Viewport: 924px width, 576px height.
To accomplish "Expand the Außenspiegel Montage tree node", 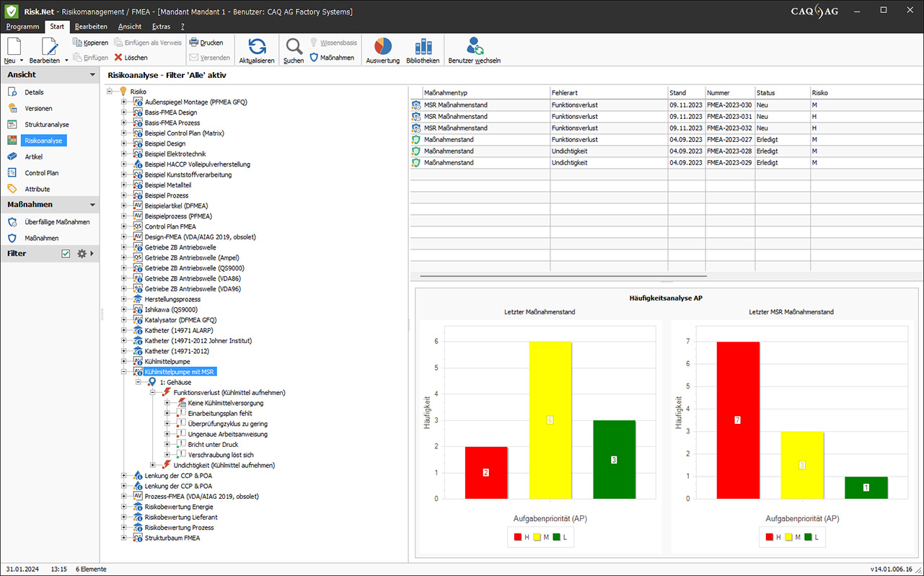I will point(124,102).
